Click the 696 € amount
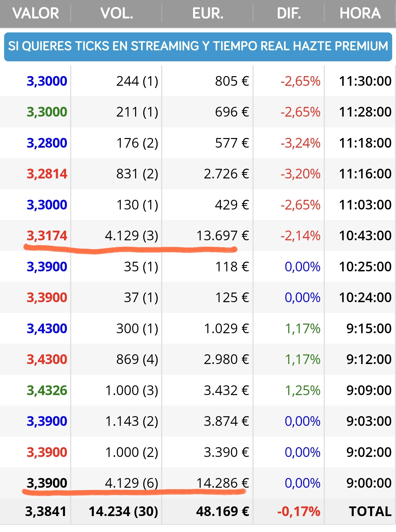 [232, 112]
